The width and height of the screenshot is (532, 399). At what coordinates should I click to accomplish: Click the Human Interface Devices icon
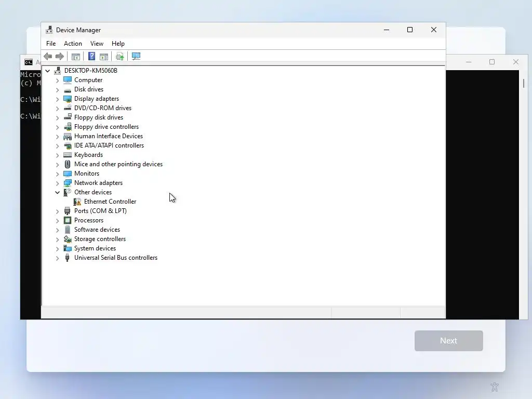(x=68, y=137)
